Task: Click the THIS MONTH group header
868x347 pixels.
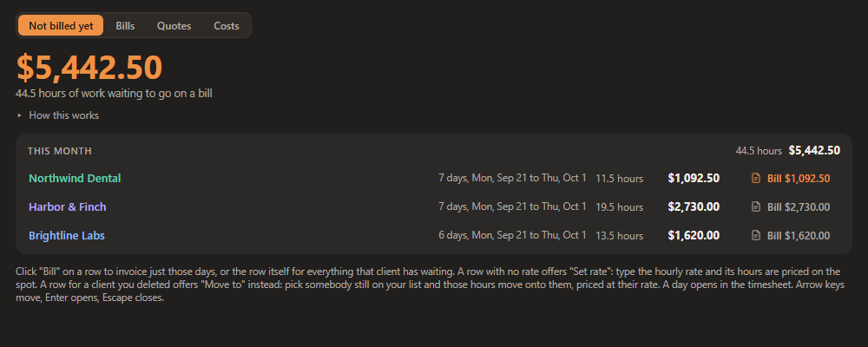Action: tap(60, 151)
